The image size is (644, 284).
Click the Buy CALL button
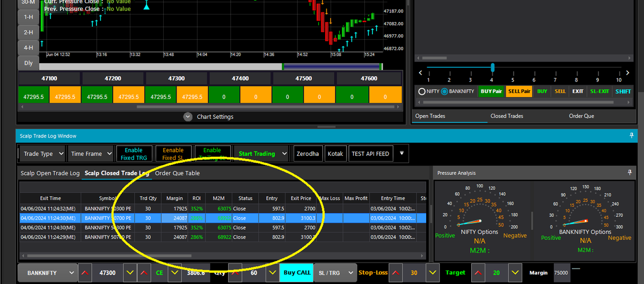(x=296, y=273)
